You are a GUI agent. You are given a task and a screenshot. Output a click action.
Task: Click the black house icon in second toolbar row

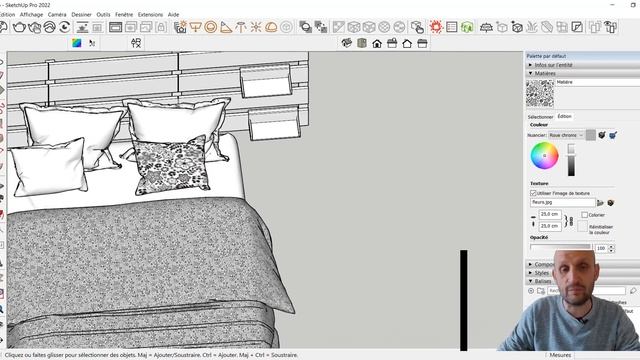(377, 43)
